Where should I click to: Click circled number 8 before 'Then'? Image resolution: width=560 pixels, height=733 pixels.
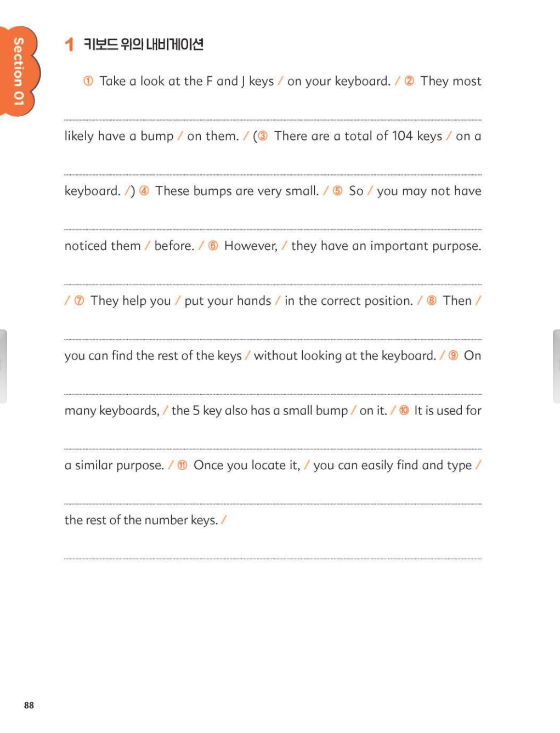click(x=432, y=300)
